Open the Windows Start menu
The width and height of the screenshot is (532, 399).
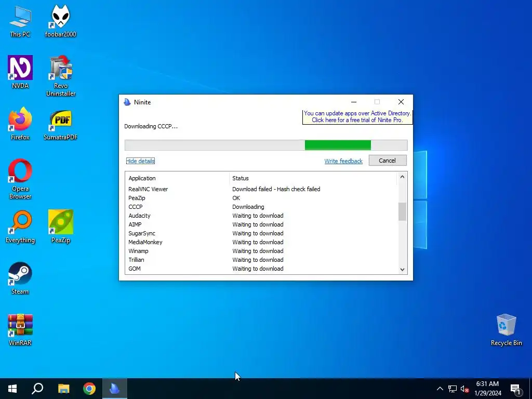pyautogui.click(x=12, y=389)
